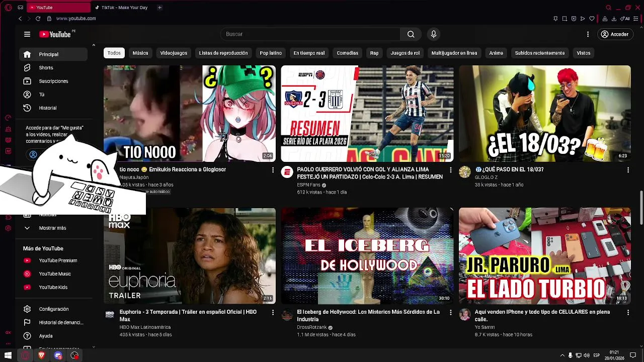Open Historial in the sidebar
The image size is (644, 362).
click(x=53, y=108)
